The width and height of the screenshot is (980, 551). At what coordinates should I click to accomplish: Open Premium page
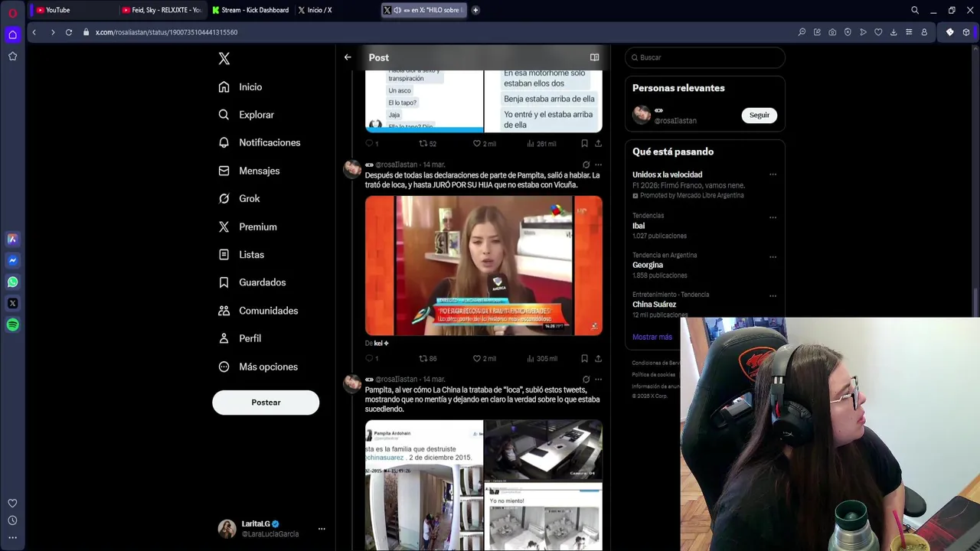(x=247, y=227)
